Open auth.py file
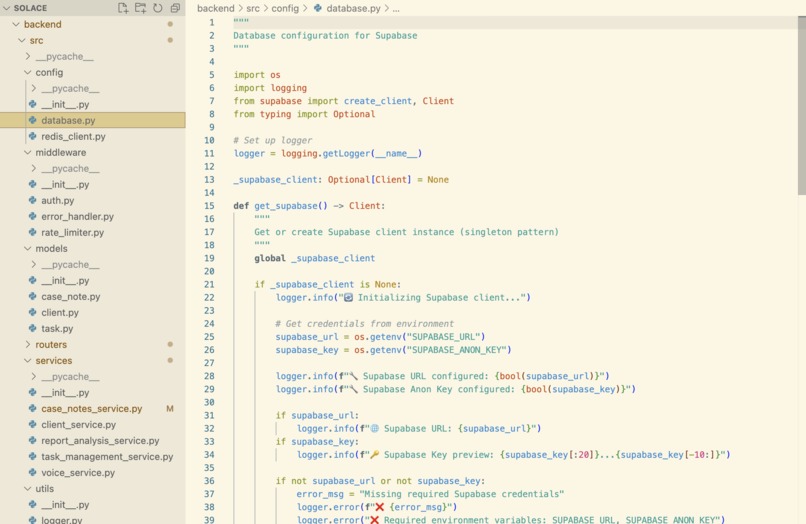 tap(58, 201)
